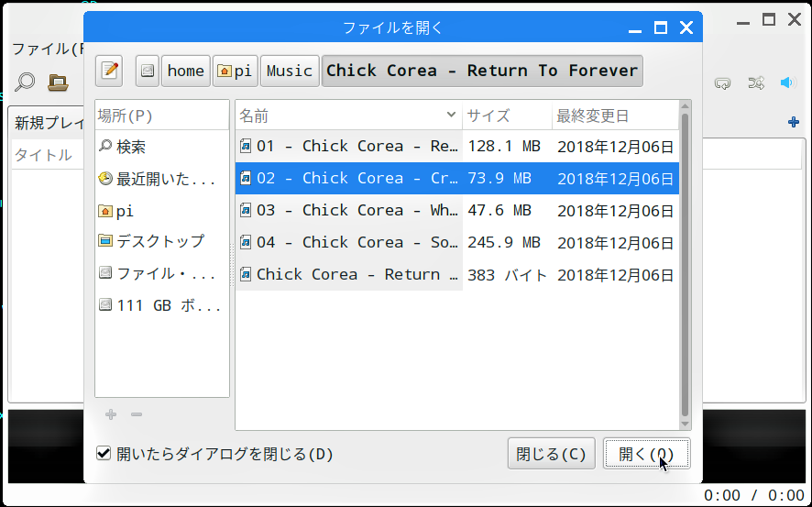Click the search magnifier icon in player toolbar

25,83
